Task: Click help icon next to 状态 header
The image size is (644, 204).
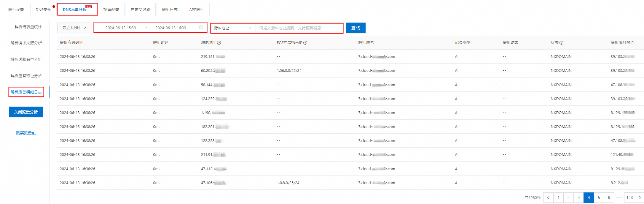Action: tap(562, 43)
